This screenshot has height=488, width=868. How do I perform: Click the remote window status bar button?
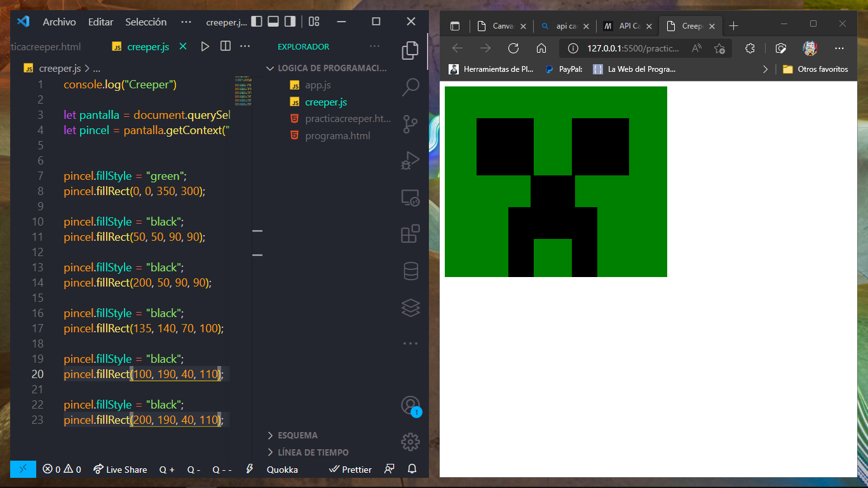(24, 469)
